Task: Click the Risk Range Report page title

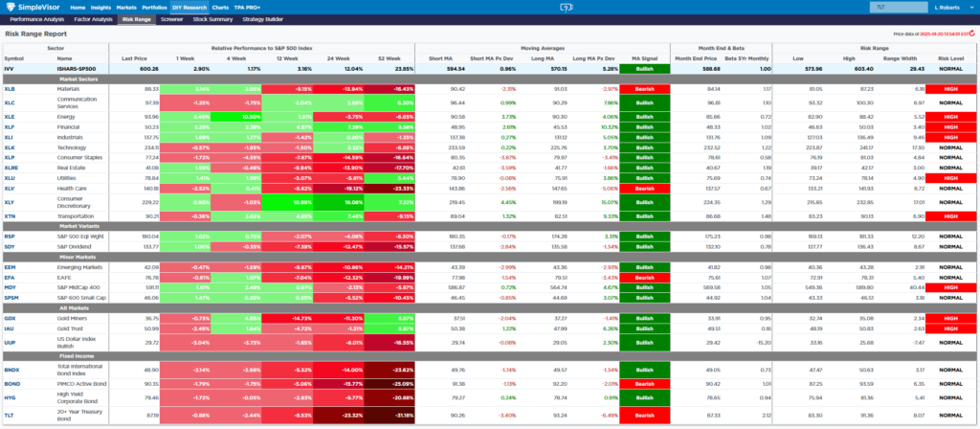Action: tap(33, 35)
